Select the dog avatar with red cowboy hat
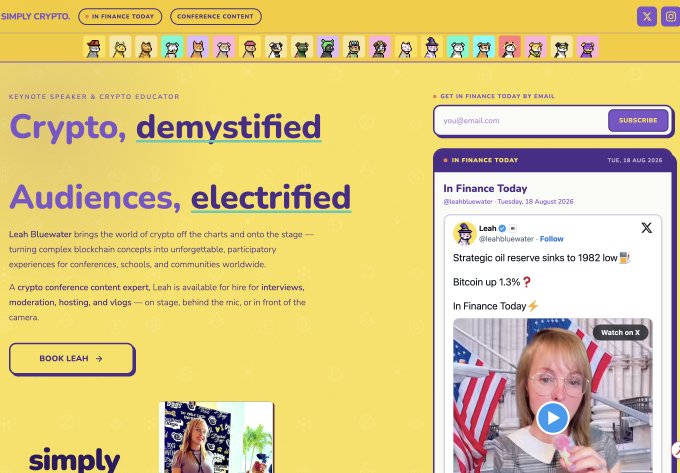 click(x=94, y=47)
